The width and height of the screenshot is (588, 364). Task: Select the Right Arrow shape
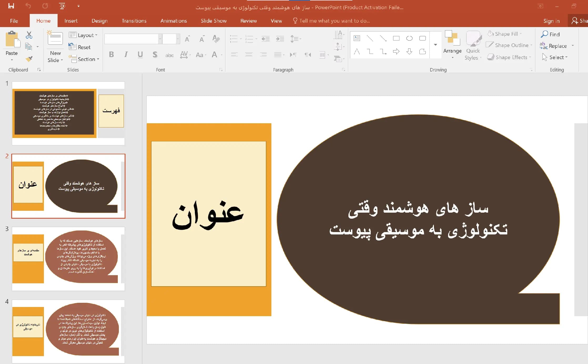pos(396,51)
